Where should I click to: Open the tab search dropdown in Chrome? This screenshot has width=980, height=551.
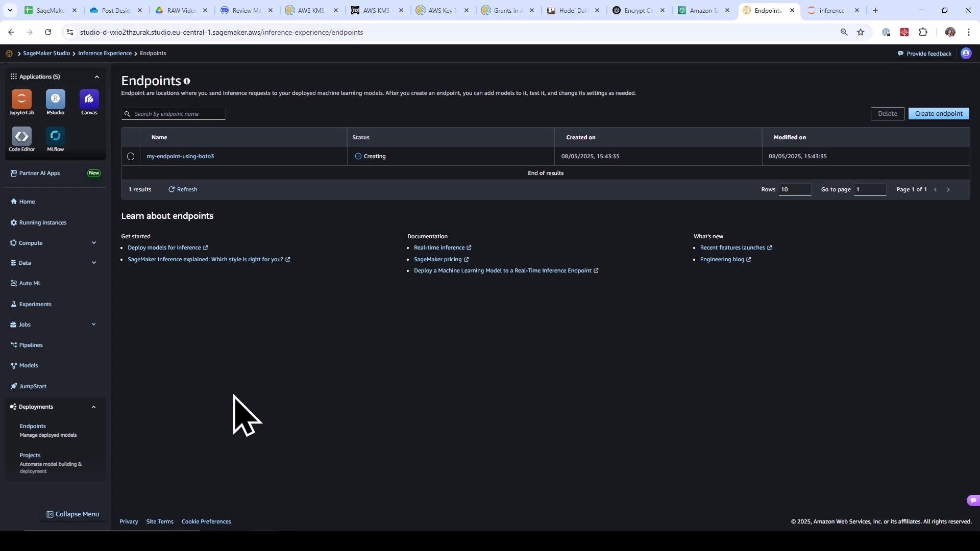tap(10, 10)
